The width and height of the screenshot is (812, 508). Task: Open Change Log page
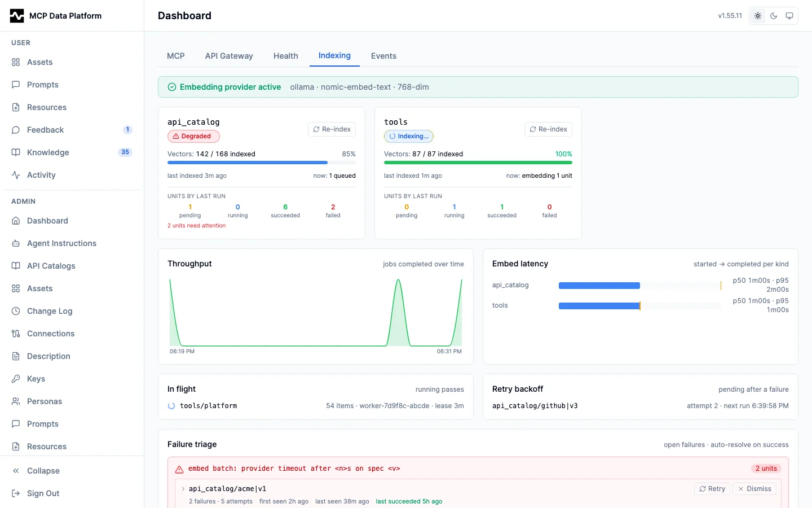tap(72, 311)
